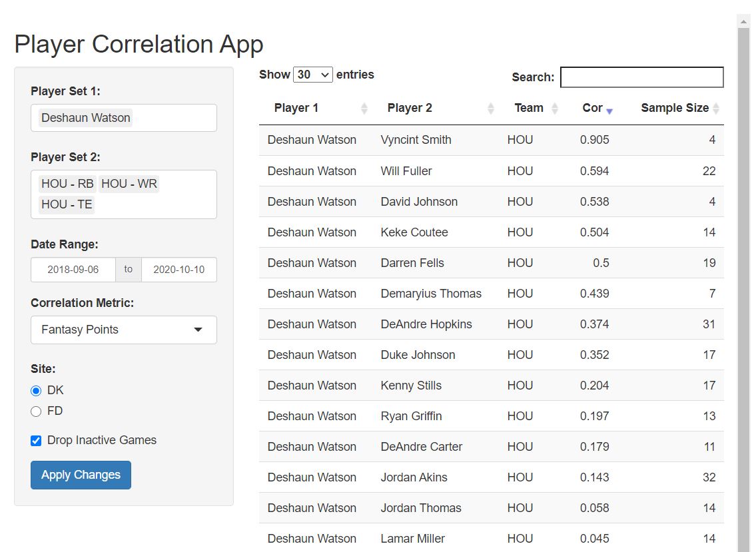Open the Show entries dropdown
The width and height of the screenshot is (756, 552).
point(313,75)
